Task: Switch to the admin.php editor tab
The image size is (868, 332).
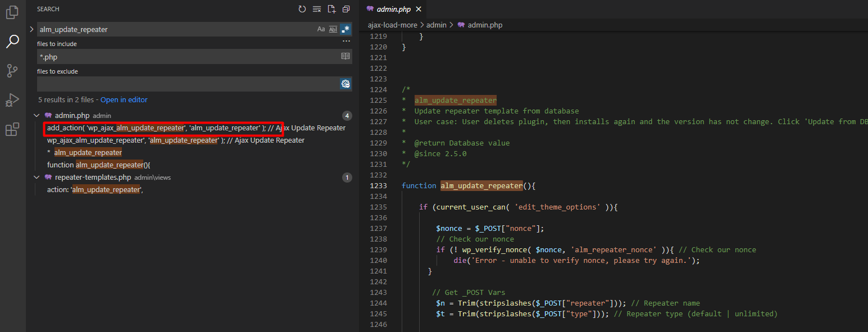Action: 393,10
